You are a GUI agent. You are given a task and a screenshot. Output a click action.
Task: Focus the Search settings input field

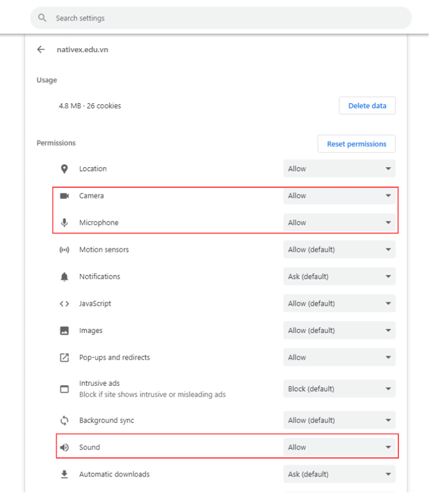[x=227, y=18]
